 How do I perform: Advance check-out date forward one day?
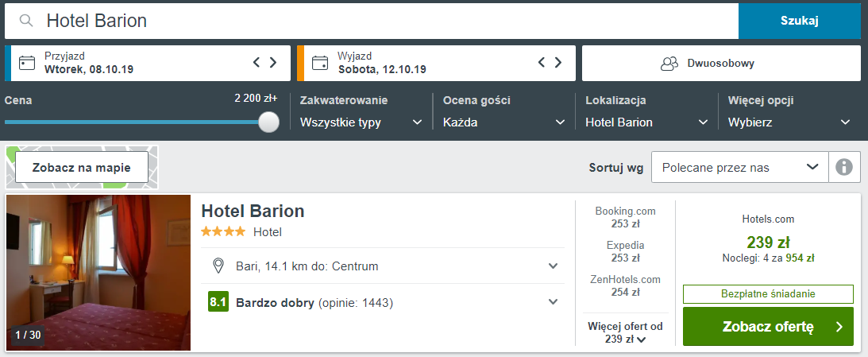pyautogui.click(x=558, y=62)
